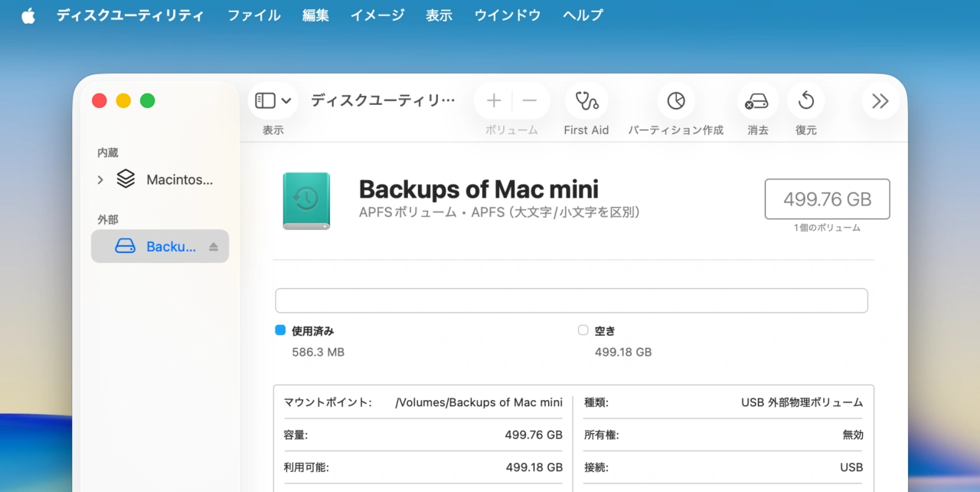980x492 pixels.
Task: Click the remove volume minus icon
Action: coord(528,100)
